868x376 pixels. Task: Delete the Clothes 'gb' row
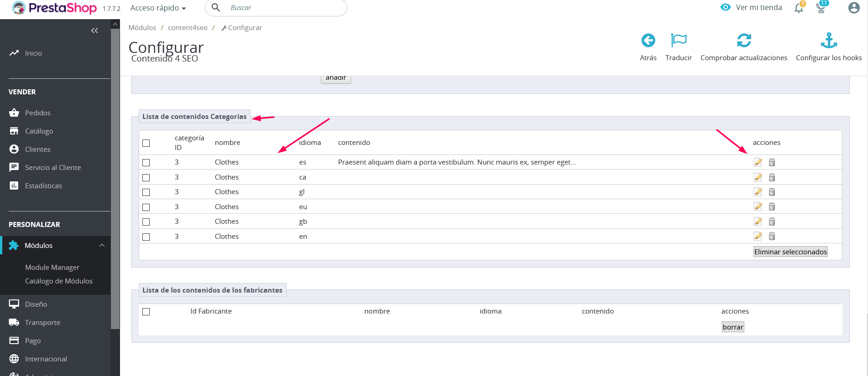772,221
